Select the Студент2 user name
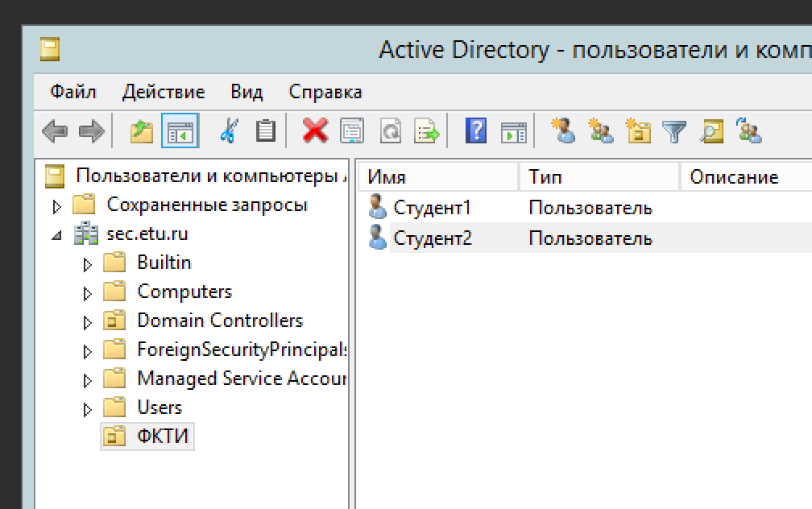Viewport: 812px width, 509px height. coord(433,238)
